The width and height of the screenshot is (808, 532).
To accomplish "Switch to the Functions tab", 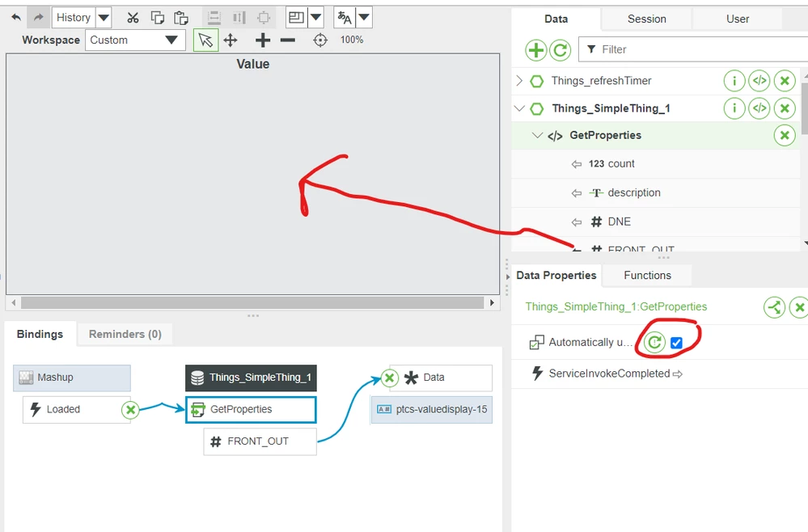I will [x=647, y=276].
